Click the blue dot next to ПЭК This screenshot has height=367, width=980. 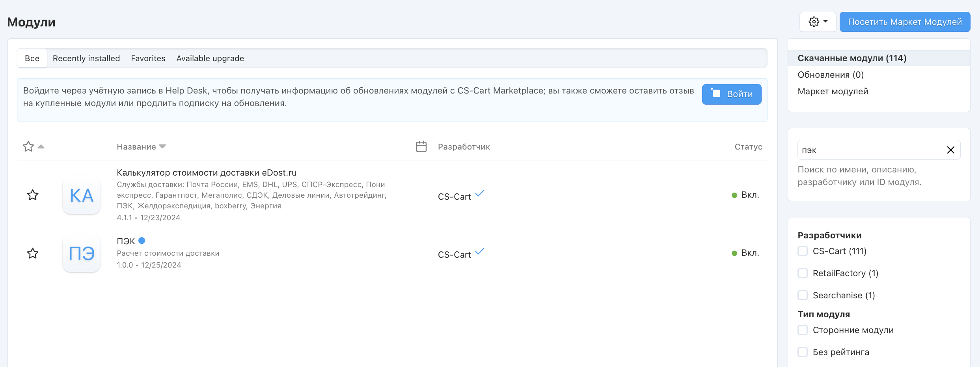pyautogui.click(x=142, y=240)
